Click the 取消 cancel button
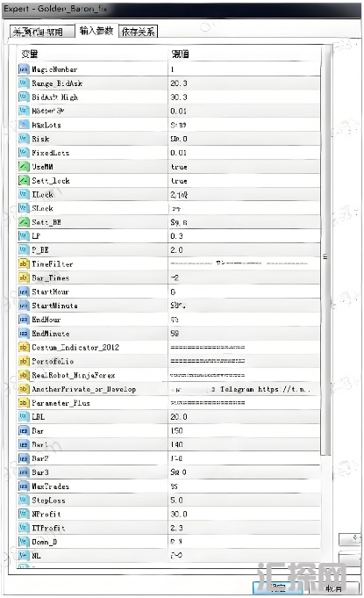 (335, 588)
